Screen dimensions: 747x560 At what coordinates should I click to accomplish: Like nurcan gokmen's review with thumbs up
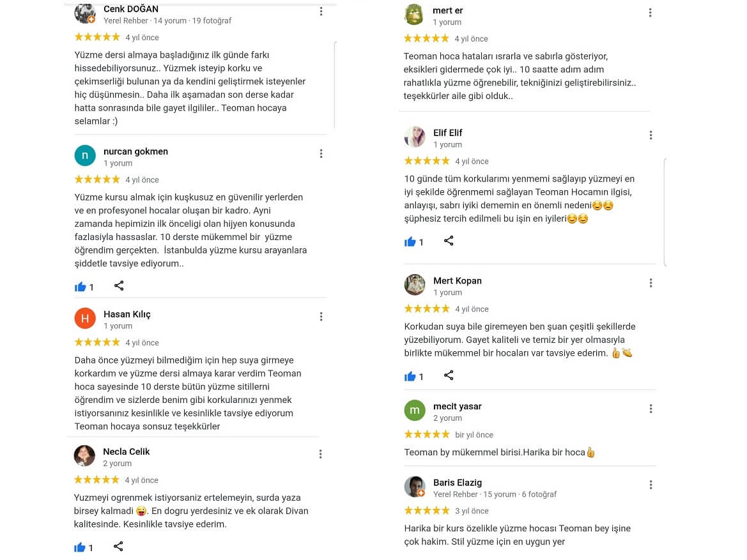click(81, 287)
